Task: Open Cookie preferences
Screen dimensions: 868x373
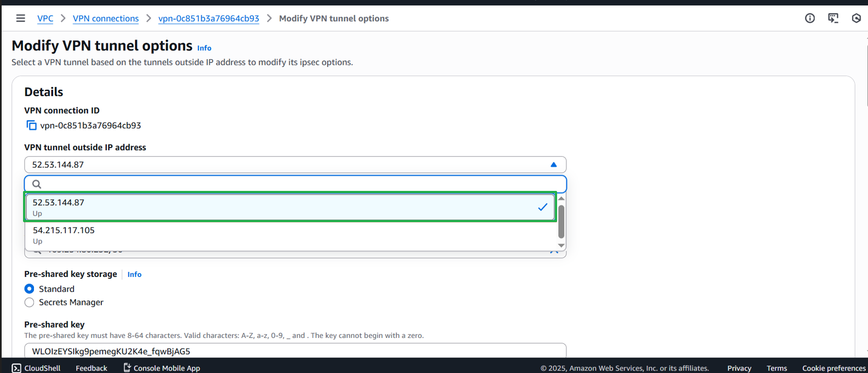Action: click(x=834, y=368)
